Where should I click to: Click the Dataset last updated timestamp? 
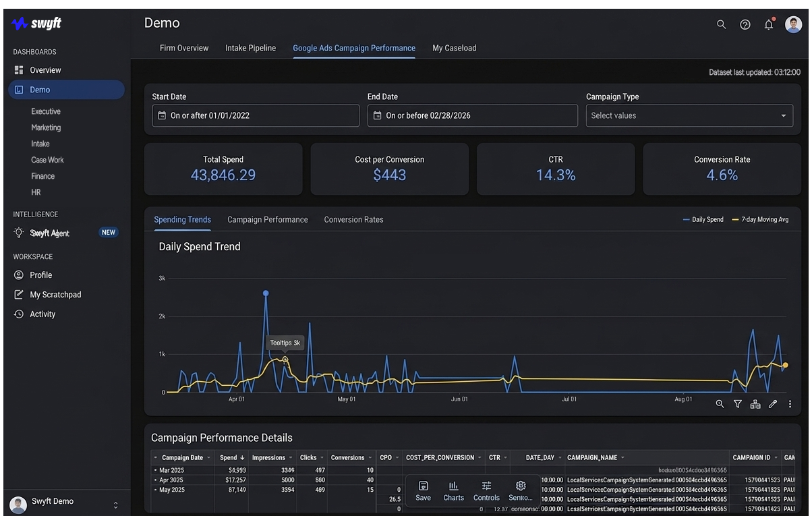[x=755, y=72]
